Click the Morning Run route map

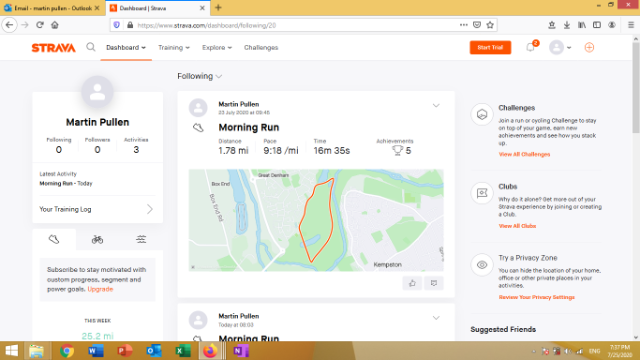click(x=316, y=220)
